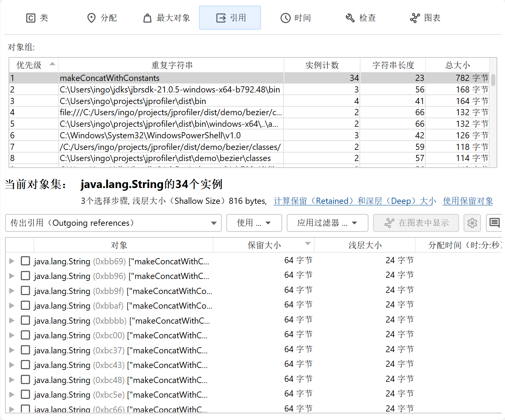Tick the checkbox for String 0xbbaf
This screenshot has width=505, height=420.
25,306
